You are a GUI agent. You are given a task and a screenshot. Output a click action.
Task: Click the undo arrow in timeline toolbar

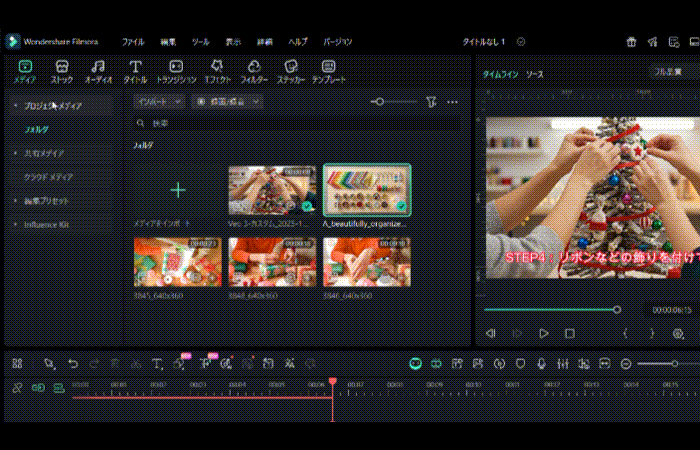(x=73, y=364)
